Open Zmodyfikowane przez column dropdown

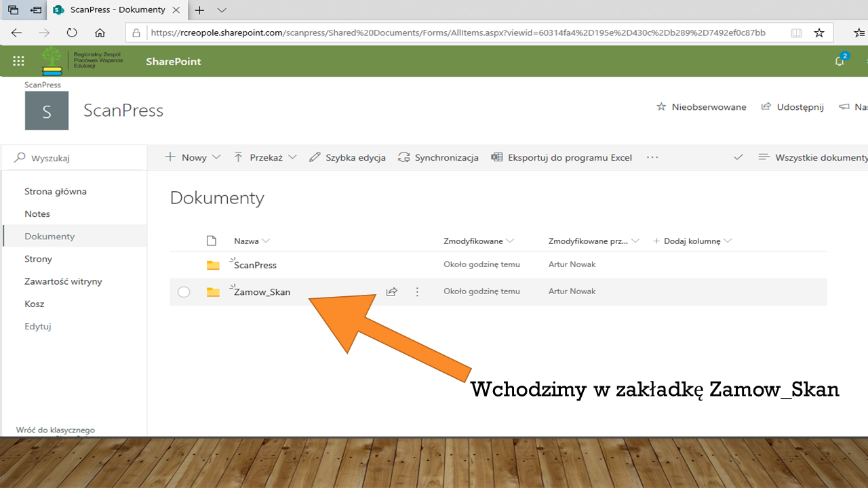594,241
